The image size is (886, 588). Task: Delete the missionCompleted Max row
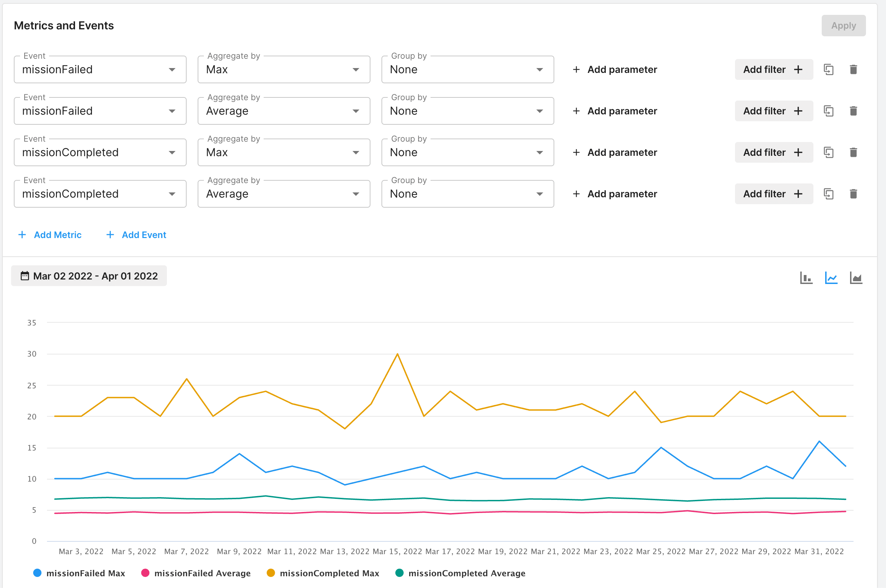coord(854,152)
